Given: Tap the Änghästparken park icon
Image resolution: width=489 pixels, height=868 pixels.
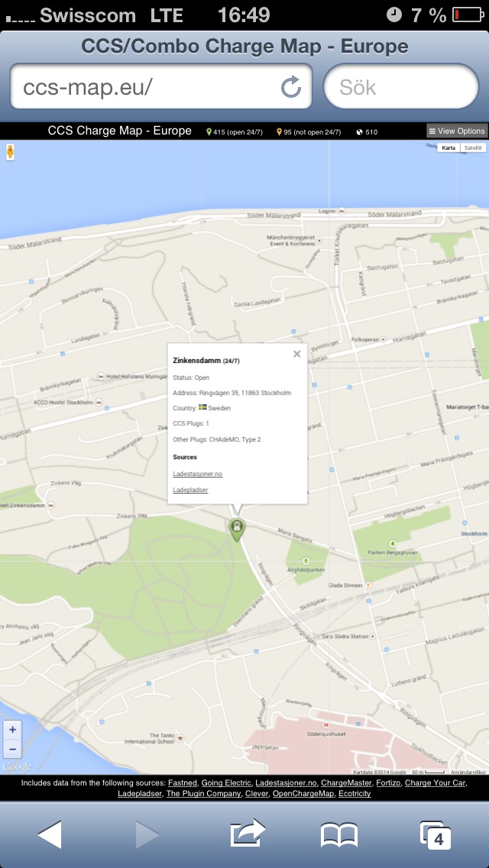Looking at the screenshot, I should pos(306,560).
